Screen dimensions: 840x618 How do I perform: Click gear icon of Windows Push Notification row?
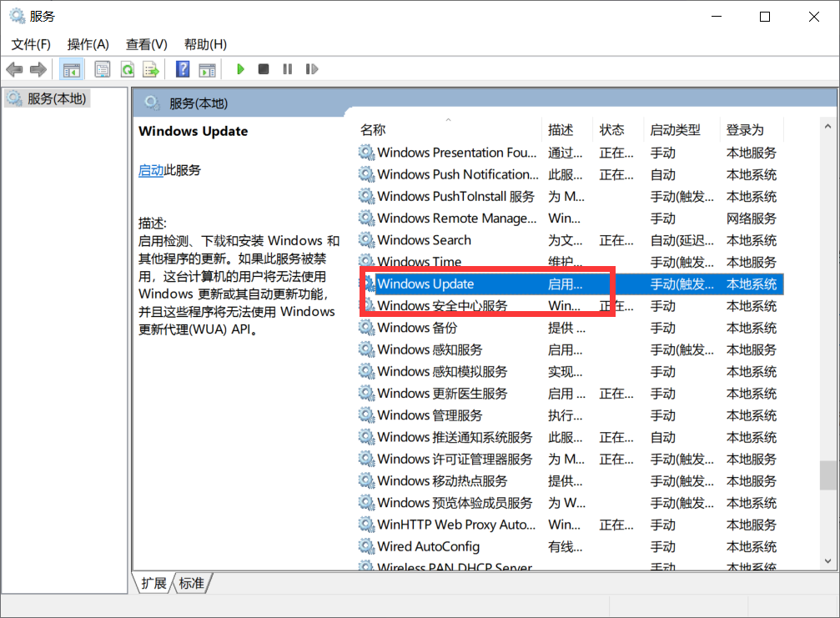(366, 174)
